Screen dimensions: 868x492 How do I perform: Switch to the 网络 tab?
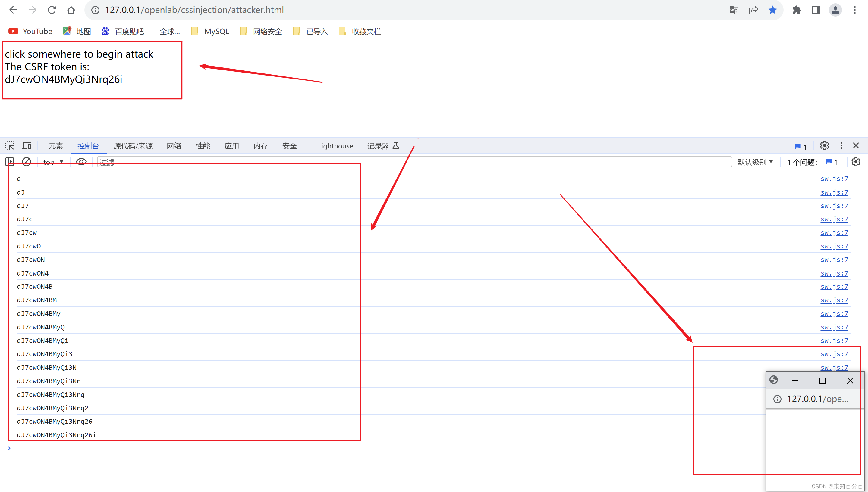[x=174, y=146]
